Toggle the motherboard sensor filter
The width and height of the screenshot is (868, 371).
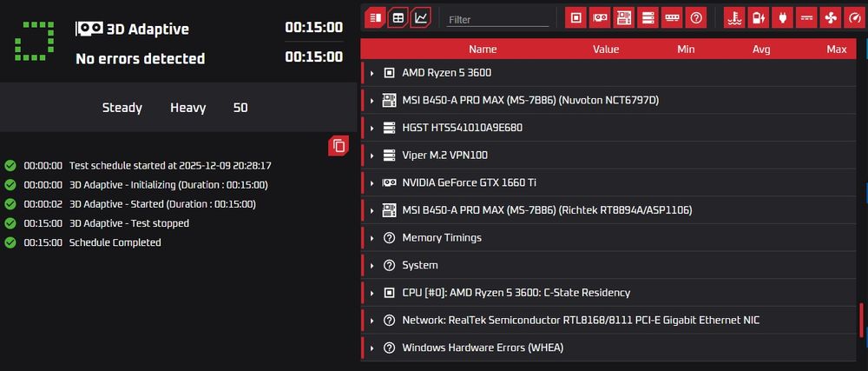pos(624,18)
